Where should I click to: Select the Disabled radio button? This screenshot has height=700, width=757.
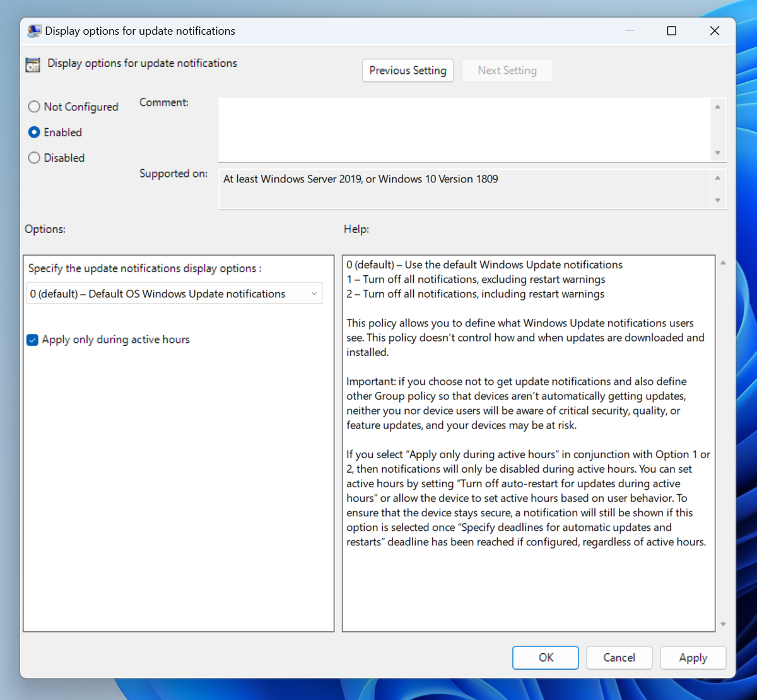point(33,157)
